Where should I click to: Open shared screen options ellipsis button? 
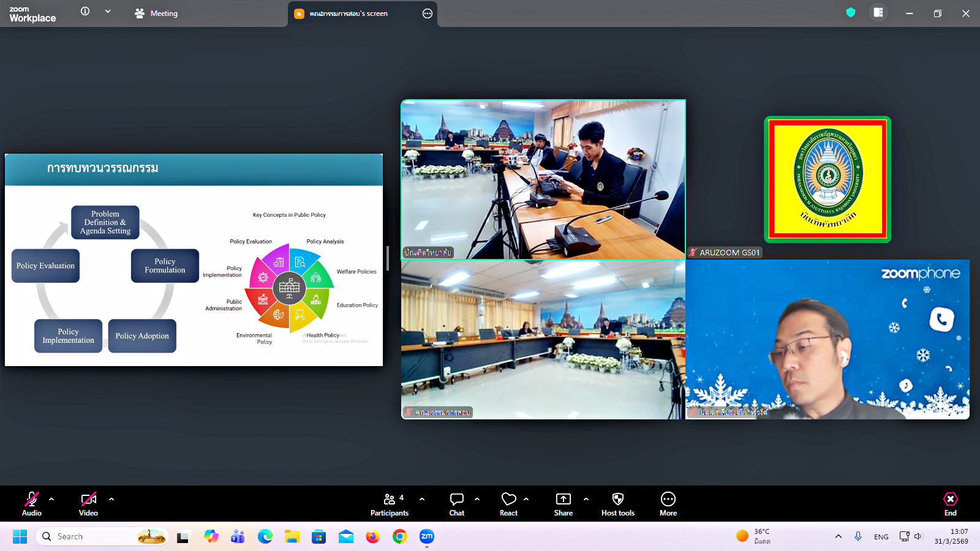[428, 13]
